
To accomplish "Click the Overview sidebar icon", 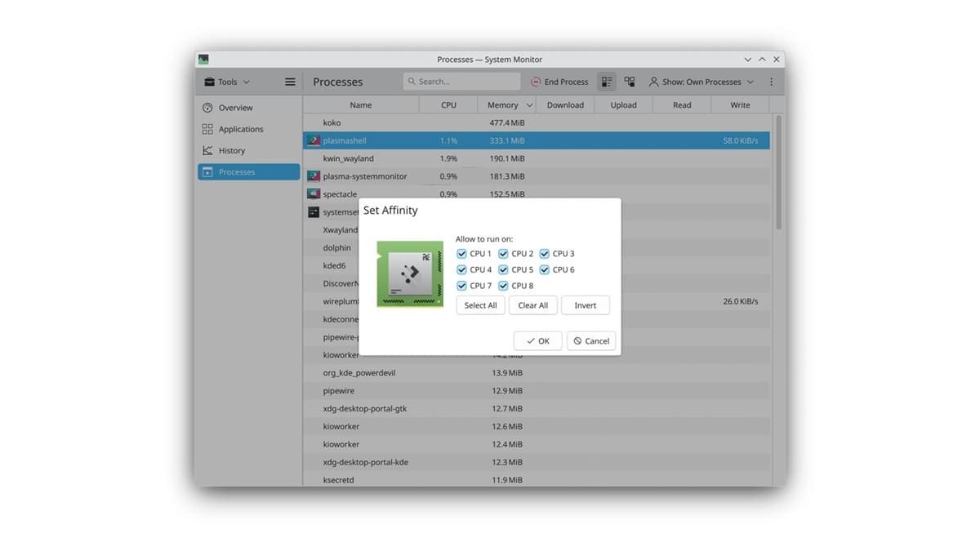I will coord(207,108).
